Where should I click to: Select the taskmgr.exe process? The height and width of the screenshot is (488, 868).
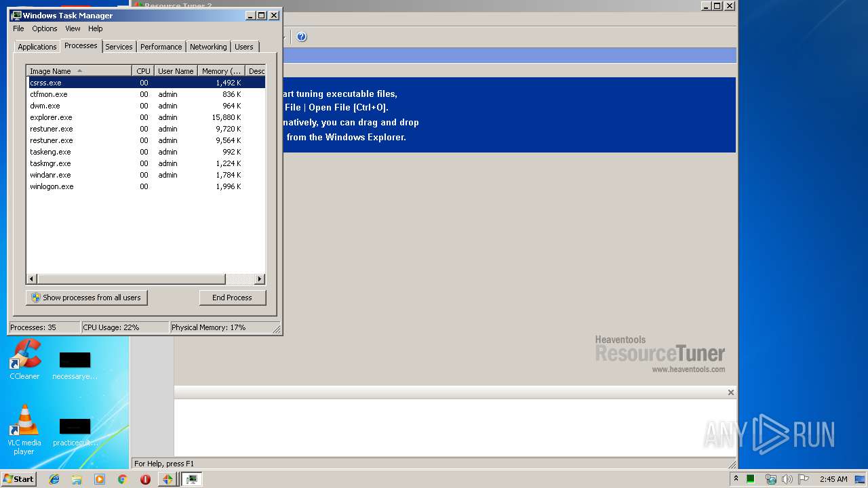click(x=146, y=163)
